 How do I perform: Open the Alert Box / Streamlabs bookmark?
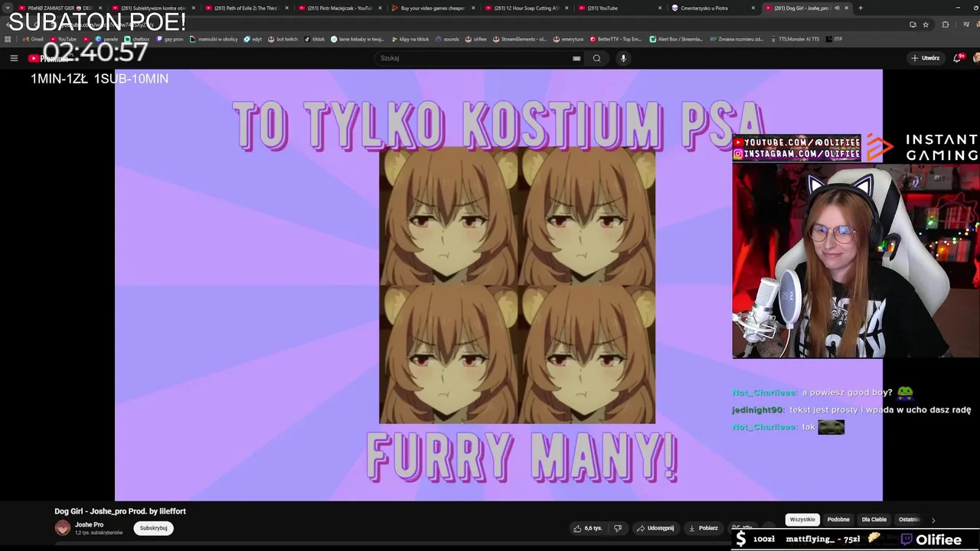click(x=676, y=39)
